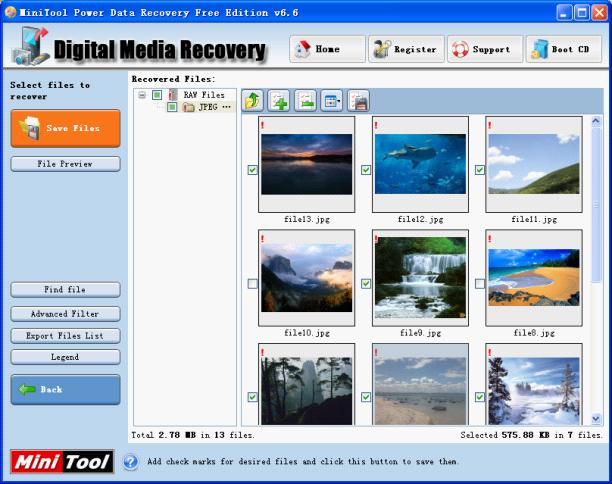Select the file13.jpg sunset thumbnail
Viewport: 612px width, 484px height.
pyautogui.click(x=306, y=164)
